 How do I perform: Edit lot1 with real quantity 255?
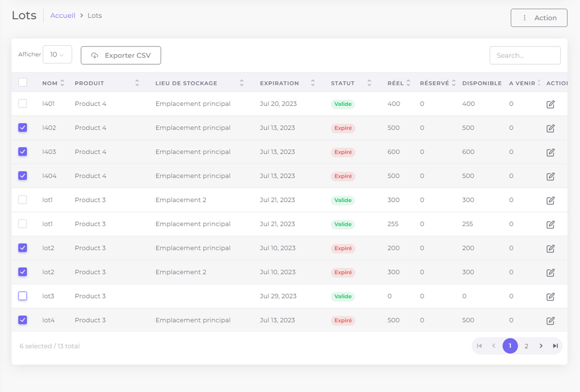point(550,225)
